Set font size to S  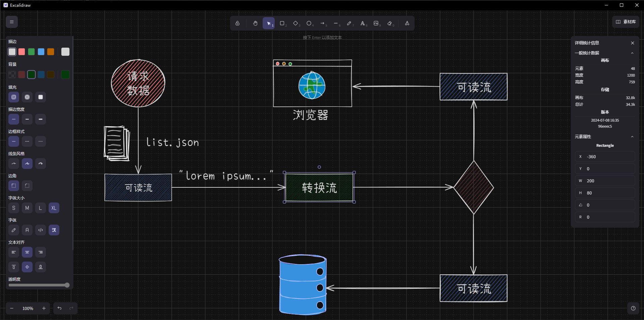[x=14, y=208]
